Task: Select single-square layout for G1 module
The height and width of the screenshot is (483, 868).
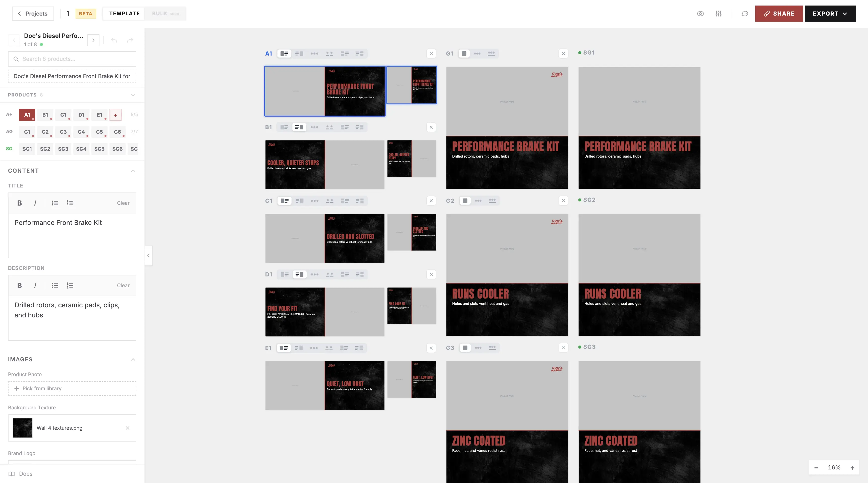Action: tap(464, 53)
